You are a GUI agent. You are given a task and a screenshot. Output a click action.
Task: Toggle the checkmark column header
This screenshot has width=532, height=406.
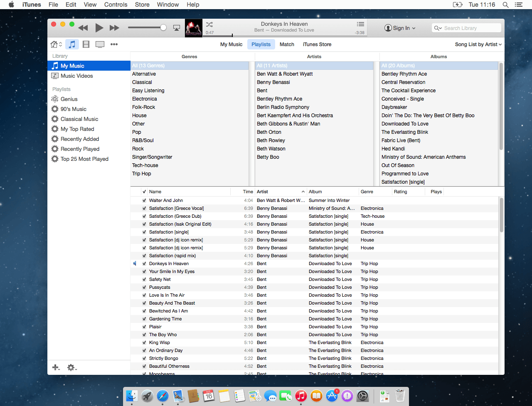click(x=144, y=192)
